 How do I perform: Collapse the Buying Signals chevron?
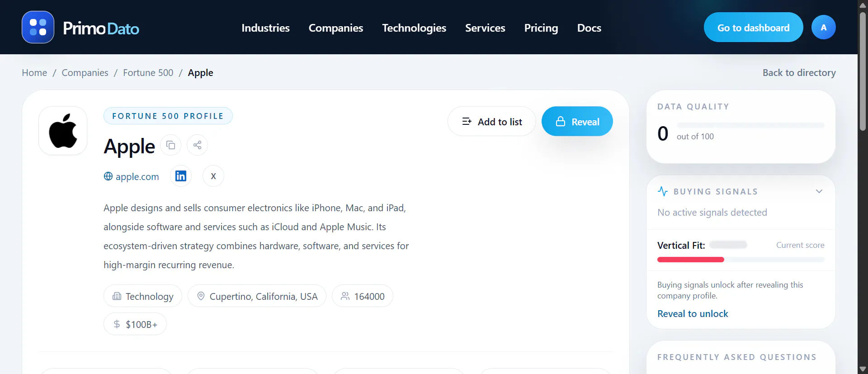[x=819, y=191]
